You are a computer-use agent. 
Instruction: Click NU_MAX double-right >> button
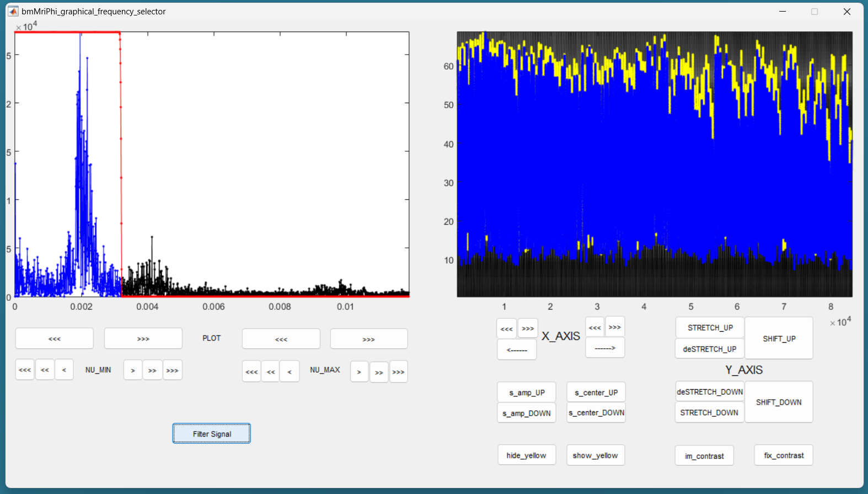coord(379,372)
